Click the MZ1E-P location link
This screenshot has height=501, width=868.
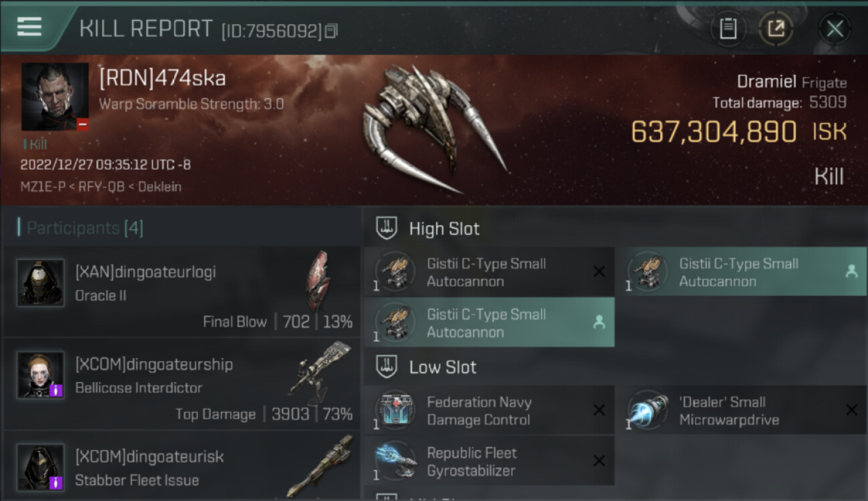(x=43, y=186)
